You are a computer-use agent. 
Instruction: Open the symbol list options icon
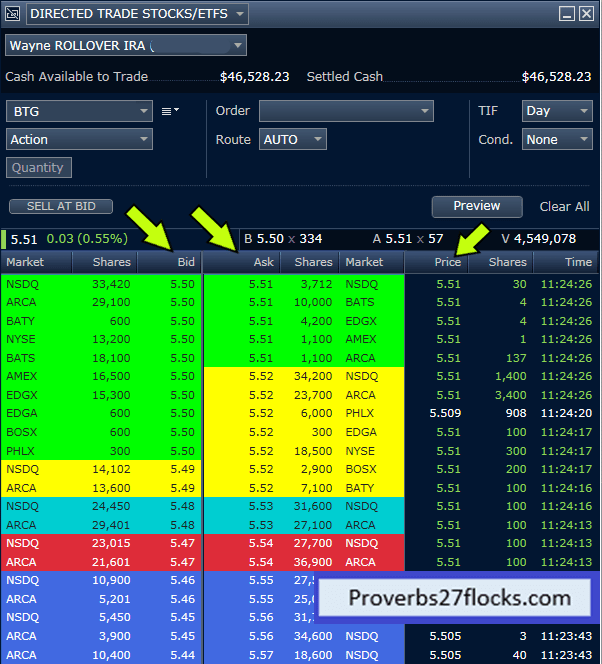coord(170,111)
